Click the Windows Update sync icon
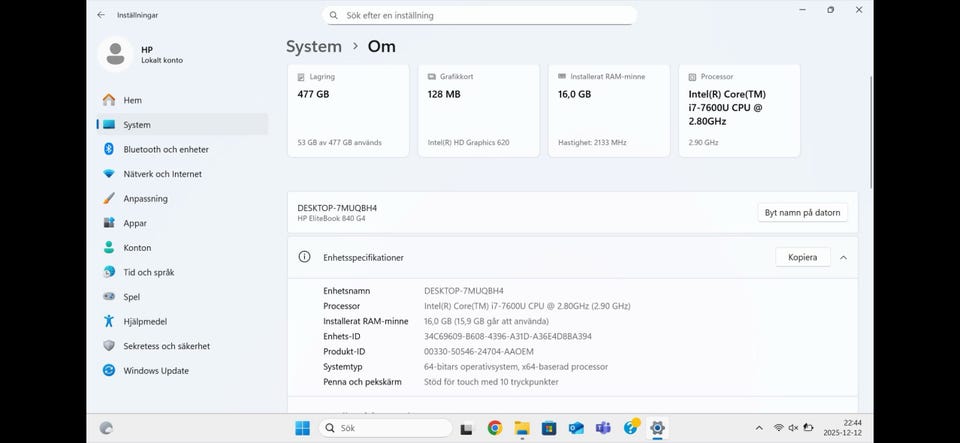Screen dimensions: 960x443 109,370
